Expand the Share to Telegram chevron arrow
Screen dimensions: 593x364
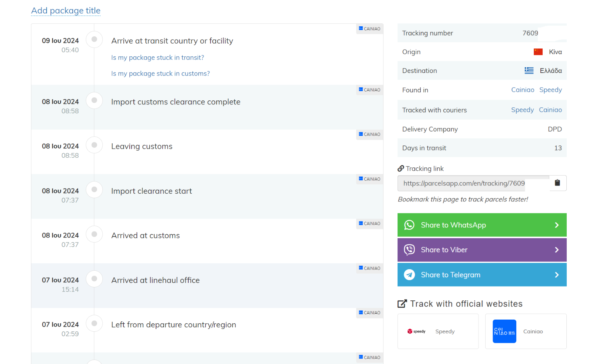(x=556, y=275)
